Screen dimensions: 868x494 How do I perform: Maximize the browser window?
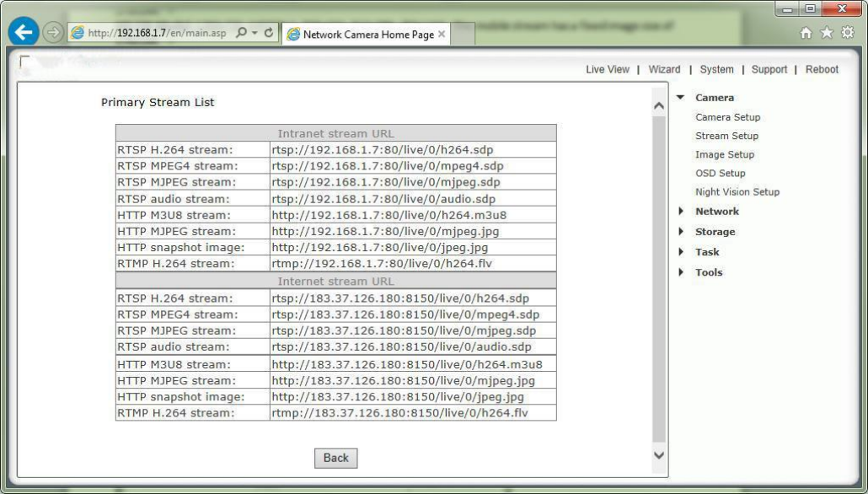(809, 9)
